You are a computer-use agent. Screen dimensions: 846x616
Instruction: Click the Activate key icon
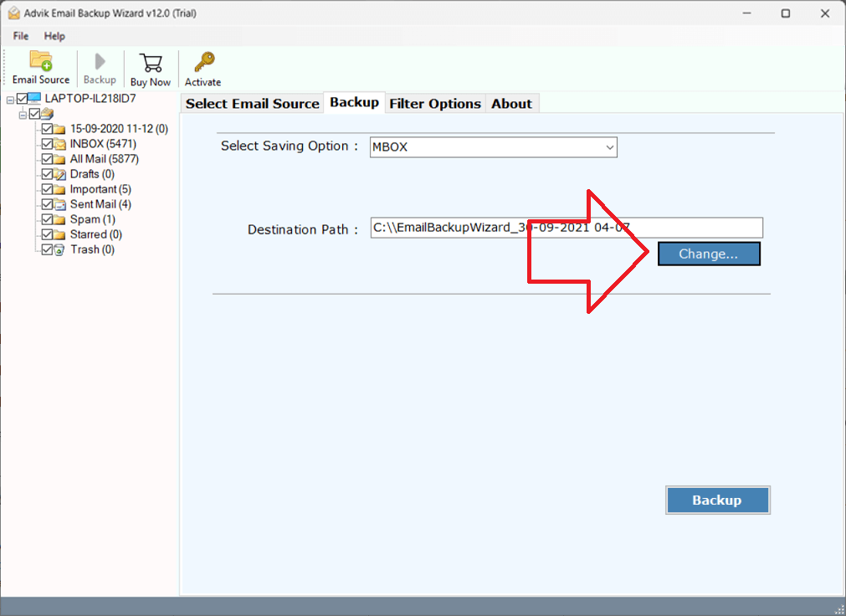(x=204, y=62)
